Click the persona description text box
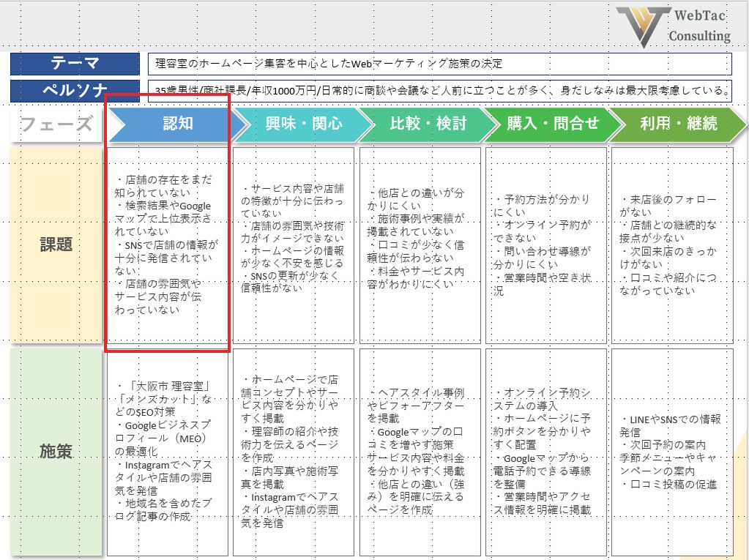 tap(439, 92)
